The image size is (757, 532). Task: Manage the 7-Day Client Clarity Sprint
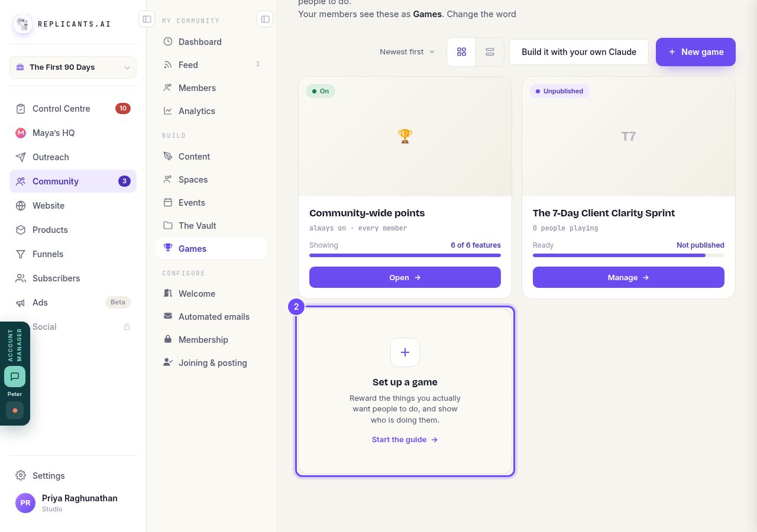click(x=629, y=277)
